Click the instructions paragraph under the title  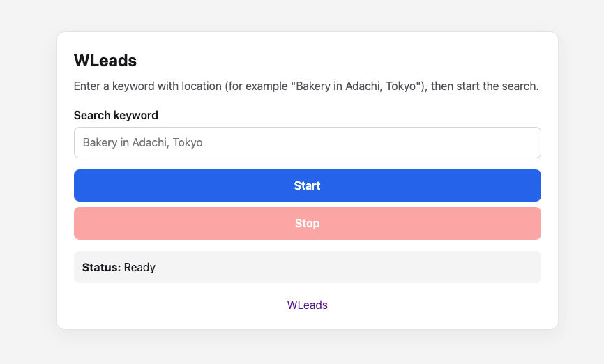pyautogui.click(x=306, y=86)
